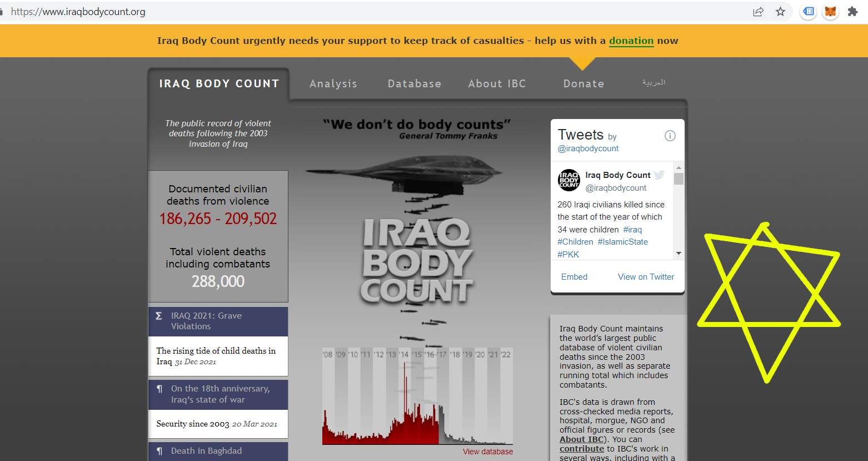Screen dimensions: 868x461
Task: Click the Twitter bird logo in tweet
Action: [660, 175]
